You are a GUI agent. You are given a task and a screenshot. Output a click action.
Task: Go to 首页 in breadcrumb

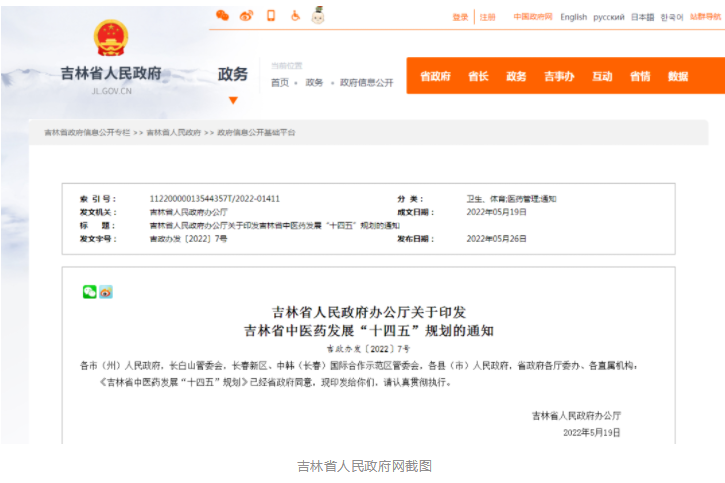click(x=280, y=82)
